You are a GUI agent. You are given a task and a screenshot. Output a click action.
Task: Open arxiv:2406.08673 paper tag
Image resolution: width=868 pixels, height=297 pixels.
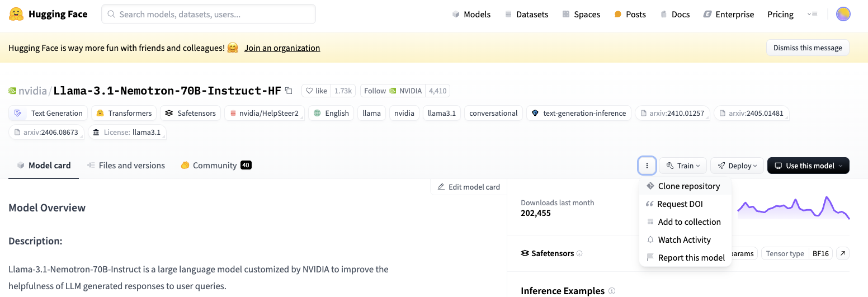[46, 133]
